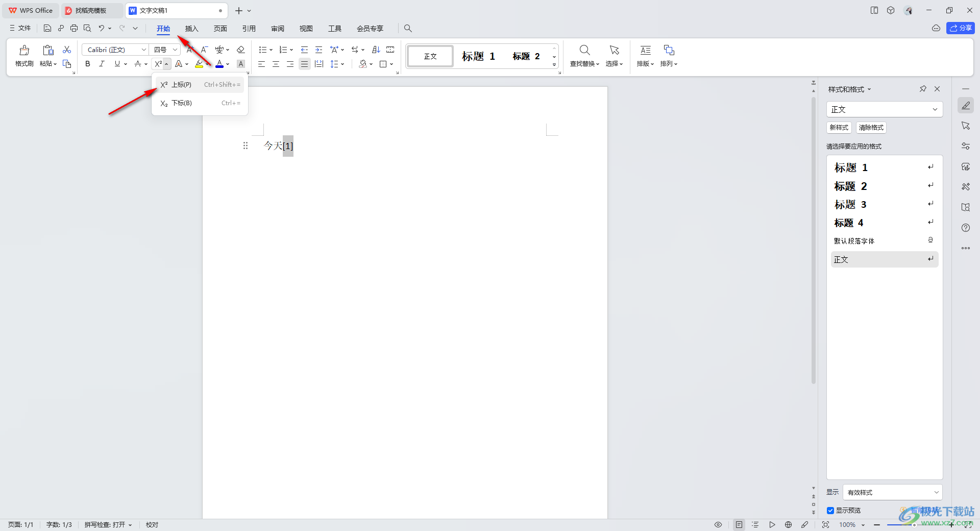This screenshot has width=980, height=531.
Task: Toggle Center alignment
Action: point(276,64)
